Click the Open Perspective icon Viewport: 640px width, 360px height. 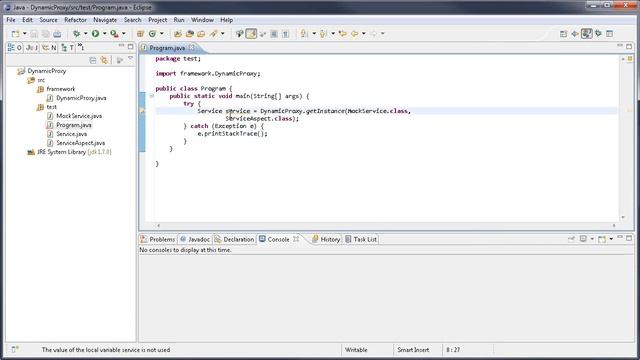(563, 33)
